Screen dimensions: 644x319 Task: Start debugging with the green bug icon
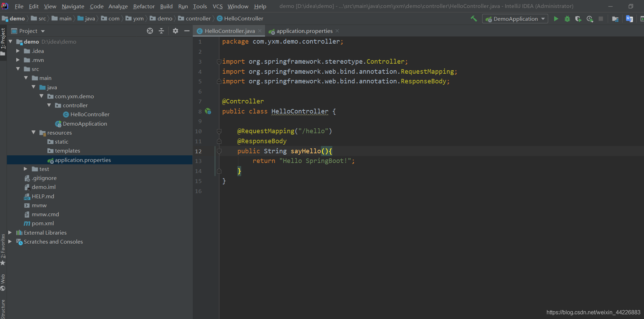567,19
